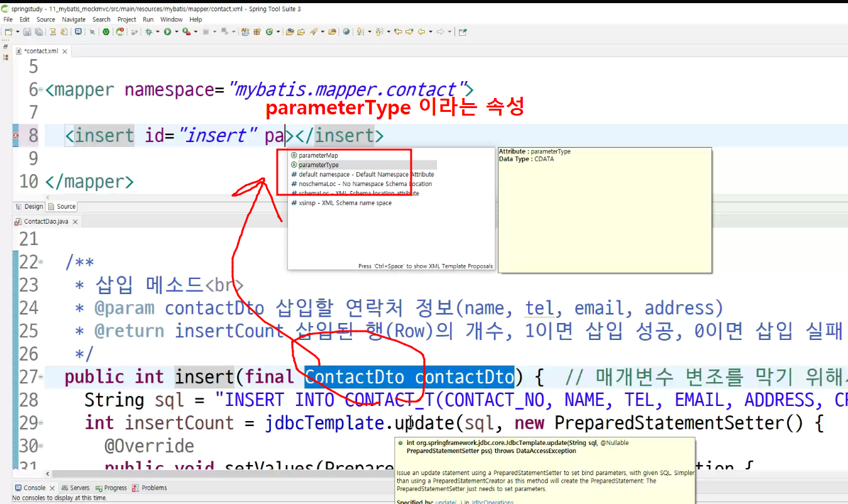Click the web browser globe icon
The image size is (848, 504).
[x=346, y=31]
